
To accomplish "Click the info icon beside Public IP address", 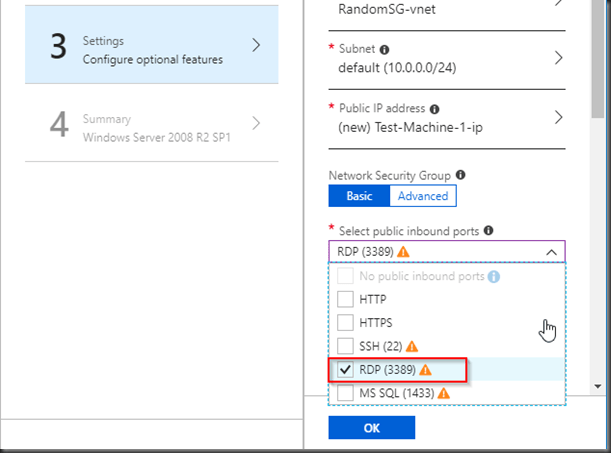I will point(434,108).
